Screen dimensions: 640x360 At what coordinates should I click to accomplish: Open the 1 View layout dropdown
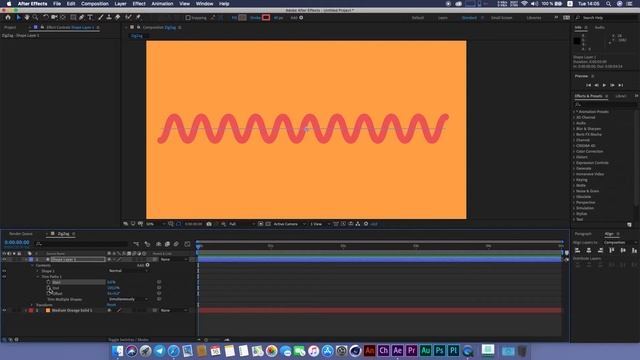(320, 224)
